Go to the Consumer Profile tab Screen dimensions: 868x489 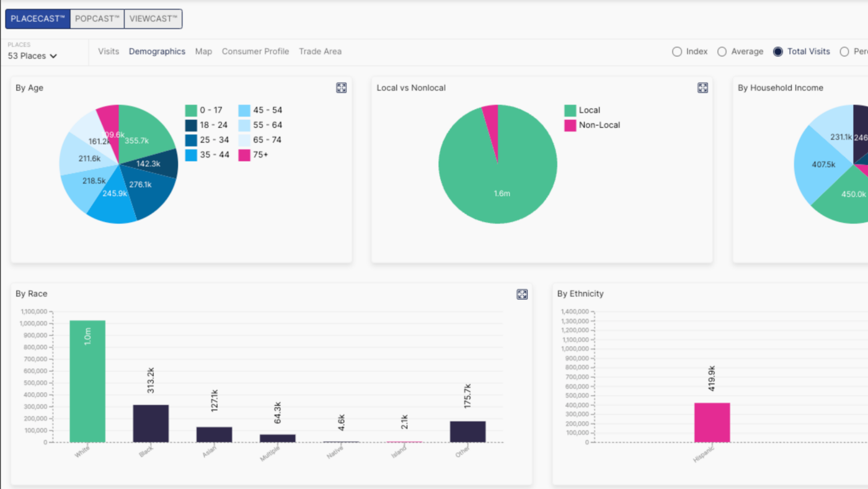255,52
